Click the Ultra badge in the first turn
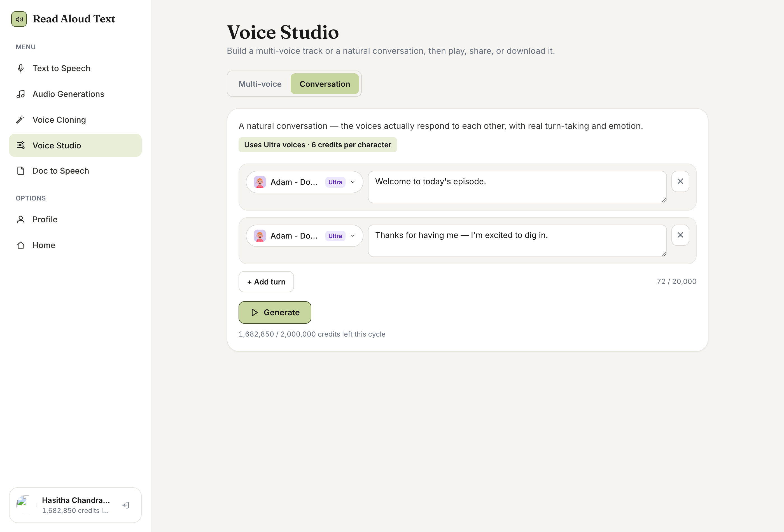This screenshot has width=784, height=532. (335, 182)
